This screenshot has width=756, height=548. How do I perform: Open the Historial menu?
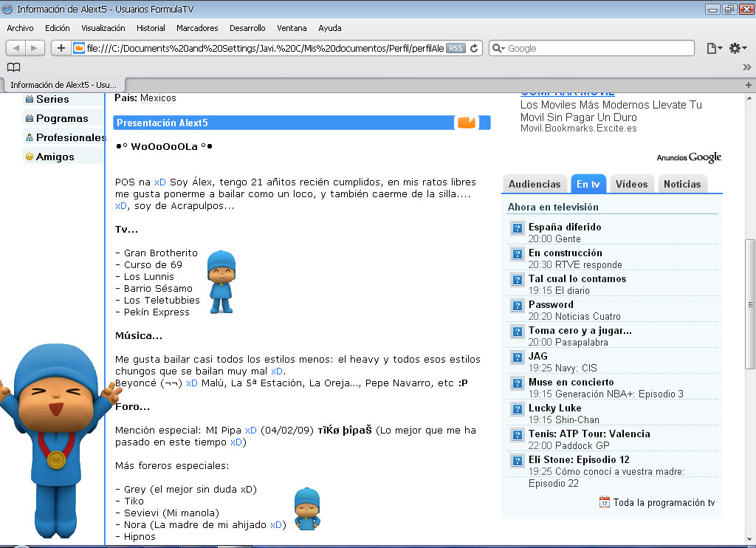[x=151, y=28]
